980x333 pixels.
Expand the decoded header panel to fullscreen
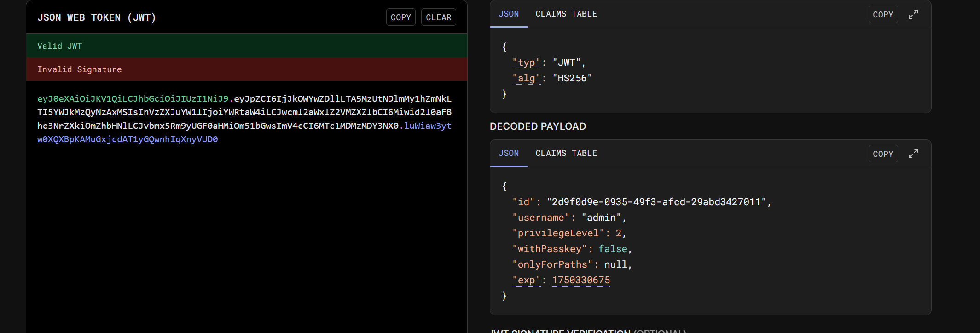click(913, 14)
